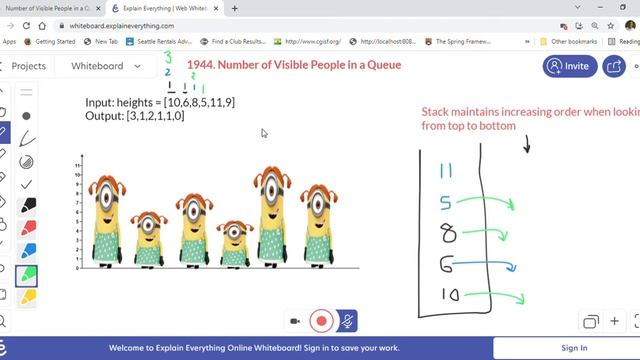This screenshot has width=640, height=360.
Task: Open The Spring Framework bookmark
Action: [458, 42]
